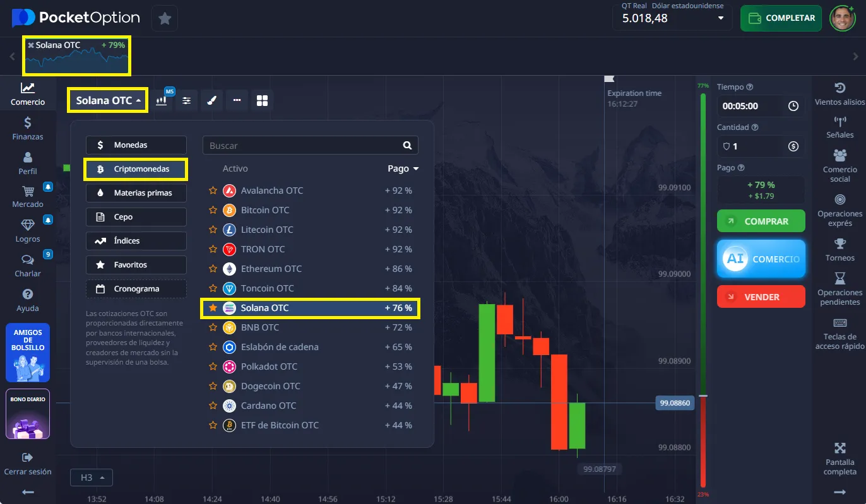The image size is (866, 504).
Task: Open the account balance dropdown arrow
Action: [x=721, y=18]
